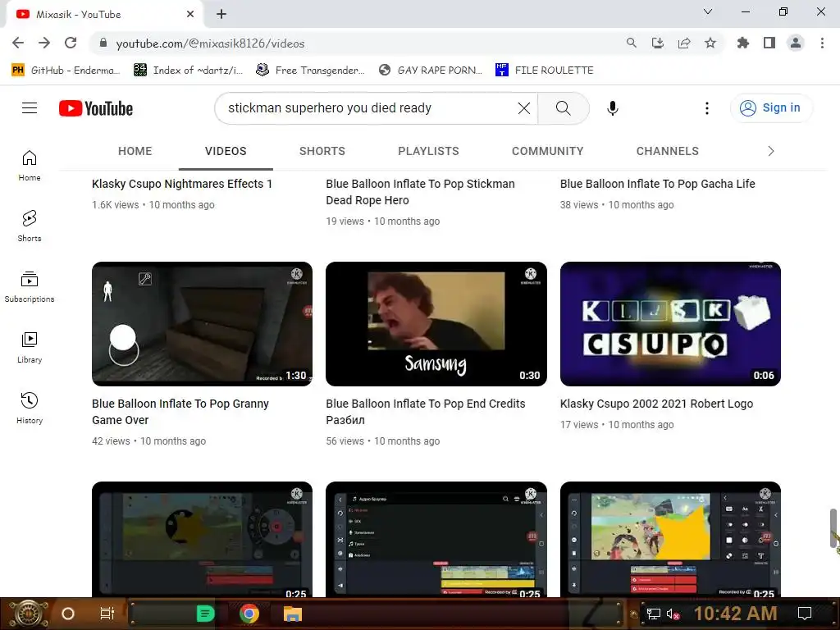This screenshot has width=840, height=630.
Task: Play the Samsung screaming man thumbnail
Action: 436,324
